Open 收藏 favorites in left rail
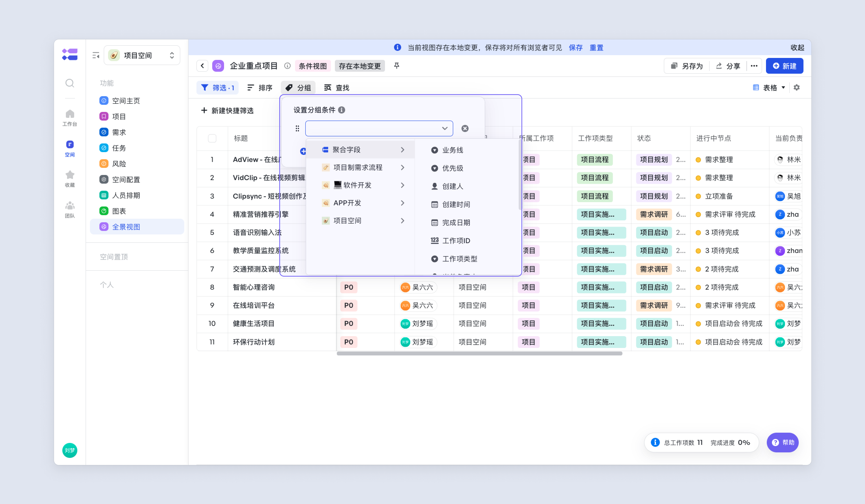The height and width of the screenshot is (504, 865). point(70,179)
